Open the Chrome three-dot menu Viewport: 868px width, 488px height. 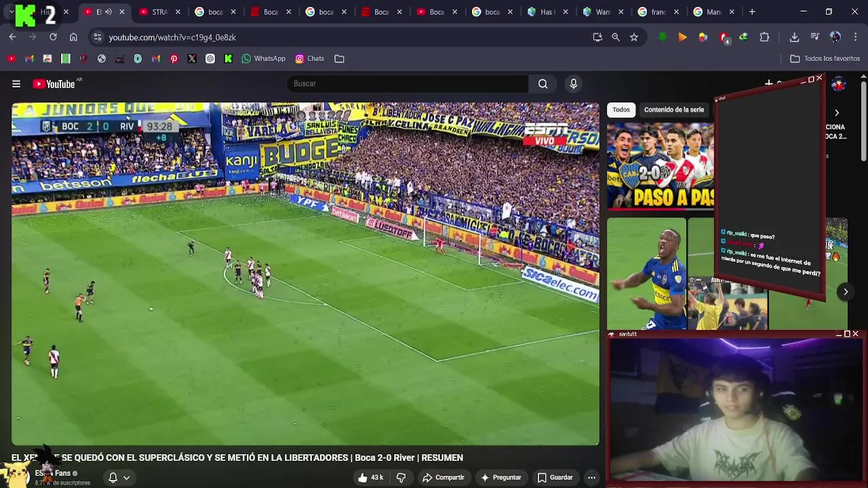tap(855, 37)
